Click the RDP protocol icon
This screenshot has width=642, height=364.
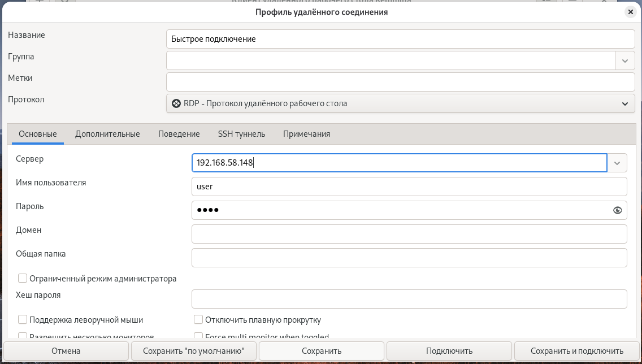[x=176, y=103]
